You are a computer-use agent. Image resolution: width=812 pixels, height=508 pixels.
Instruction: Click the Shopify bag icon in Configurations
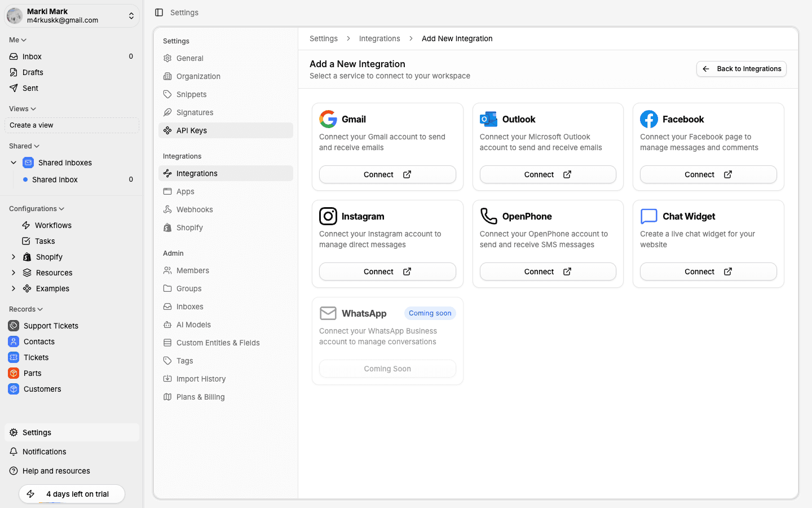tap(27, 257)
